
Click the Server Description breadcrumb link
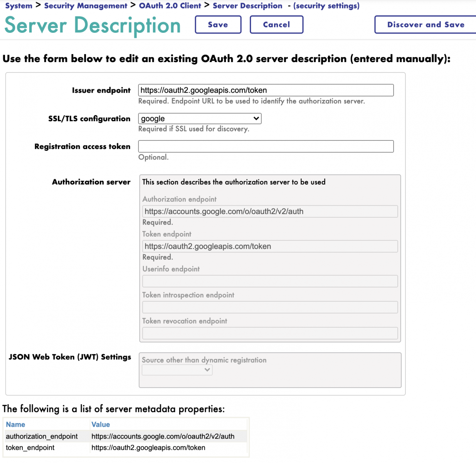247,6
